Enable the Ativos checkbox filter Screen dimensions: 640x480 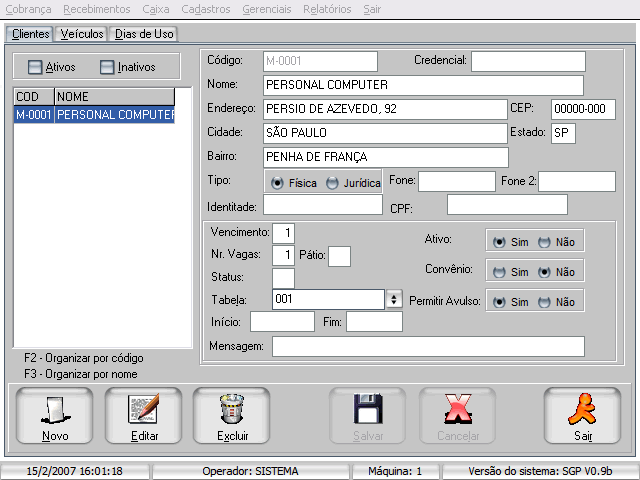pyautogui.click(x=36, y=67)
